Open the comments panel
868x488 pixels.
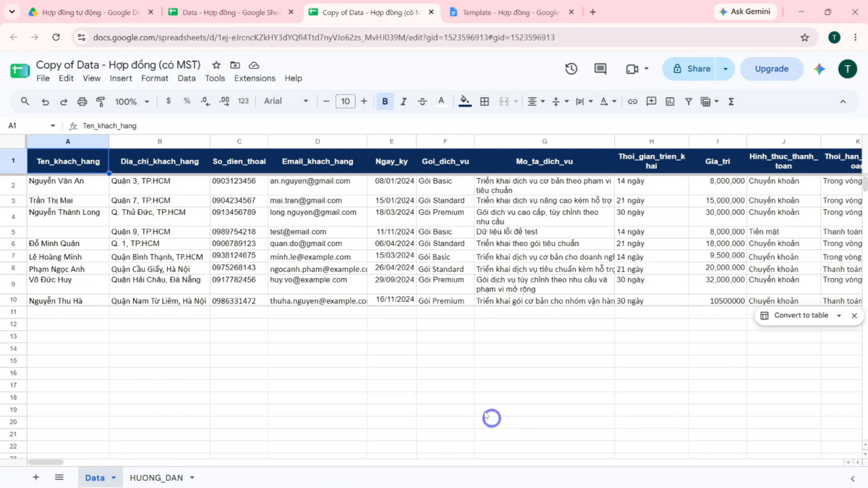coord(600,69)
